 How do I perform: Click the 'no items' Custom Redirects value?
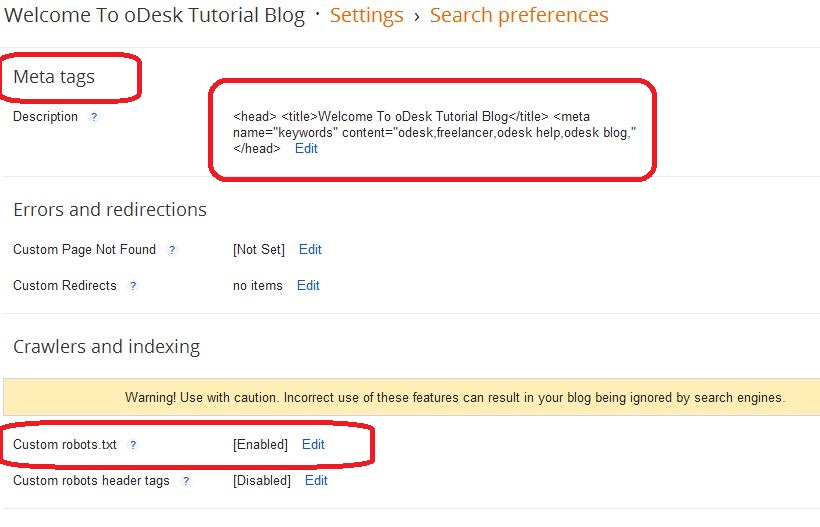point(258,285)
